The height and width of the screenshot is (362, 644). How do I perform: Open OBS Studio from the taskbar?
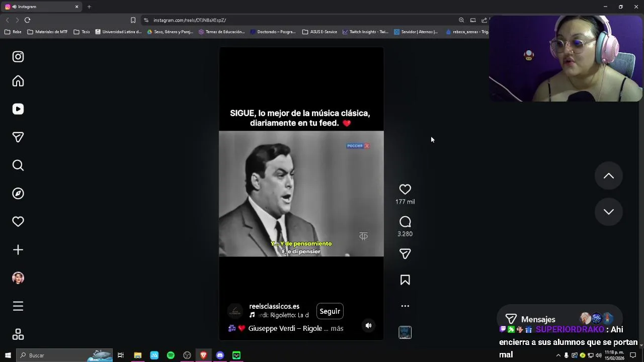[187, 355]
